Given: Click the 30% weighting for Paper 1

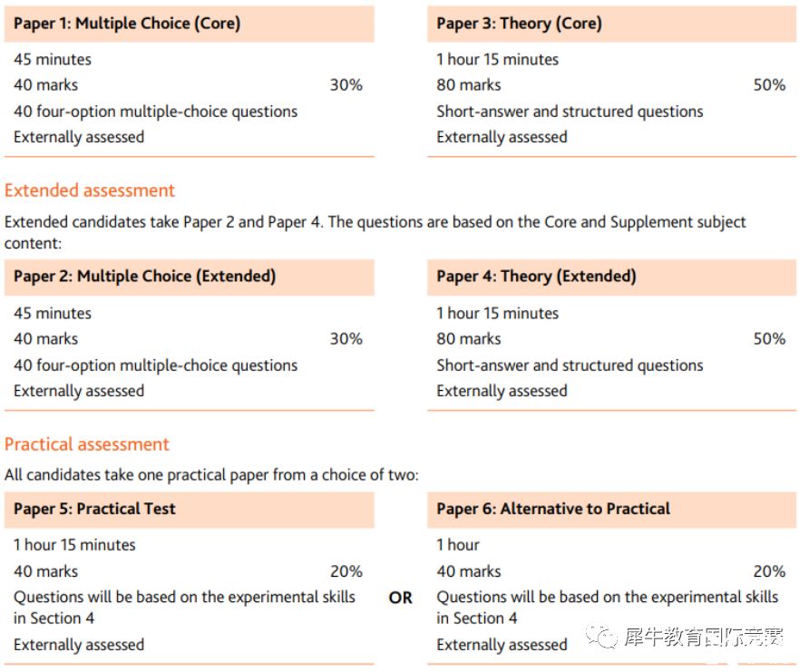Looking at the screenshot, I should pos(346,85).
